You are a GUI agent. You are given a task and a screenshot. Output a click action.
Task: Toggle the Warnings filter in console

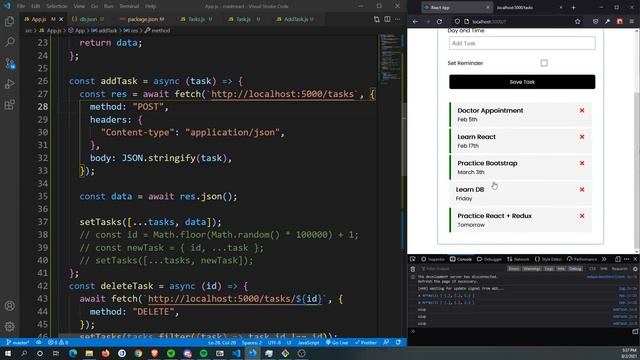point(532,269)
